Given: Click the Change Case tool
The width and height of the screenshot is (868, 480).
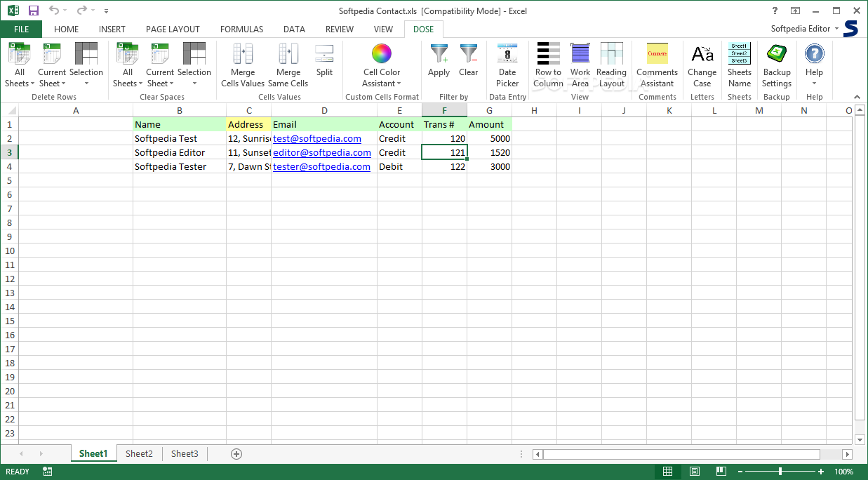Looking at the screenshot, I should 702,65.
